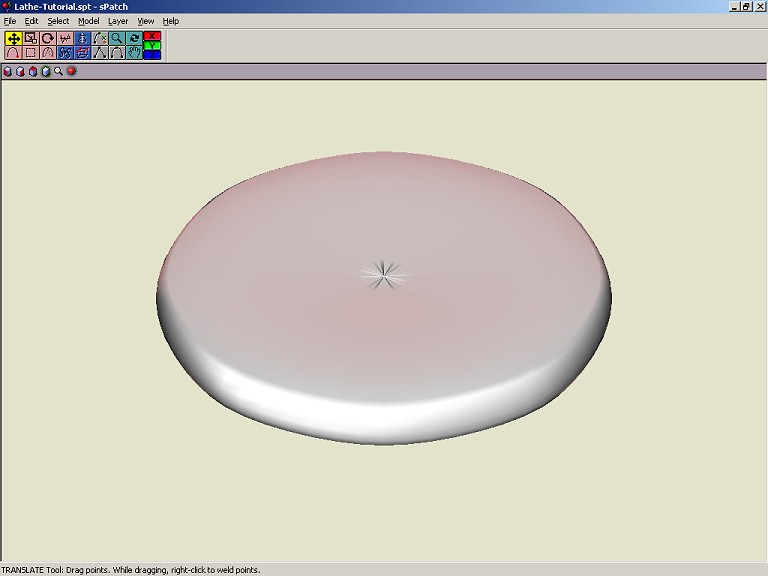This screenshot has height=576, width=768.
Task: Close the sPatch window
Action: point(758,6)
